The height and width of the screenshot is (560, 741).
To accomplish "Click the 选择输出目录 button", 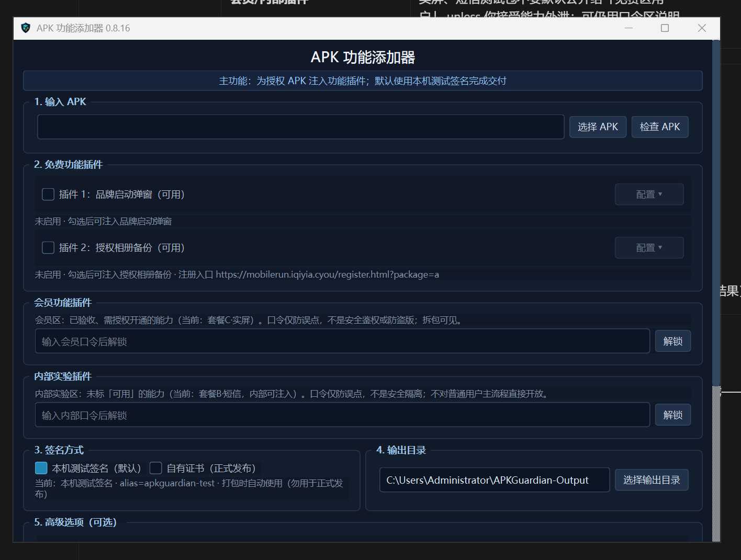I will 652,480.
